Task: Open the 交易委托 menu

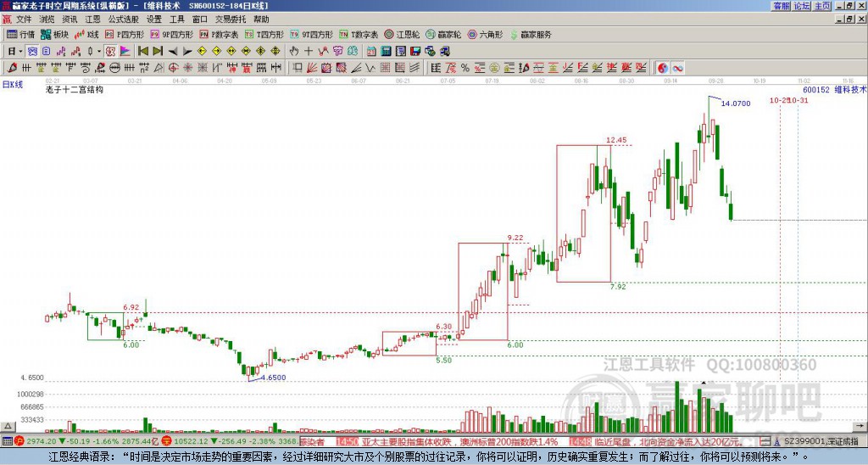Action: tap(231, 20)
